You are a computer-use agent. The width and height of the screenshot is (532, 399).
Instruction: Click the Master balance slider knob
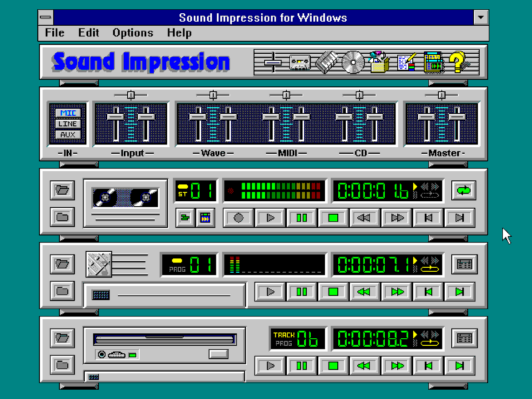pos(441,95)
